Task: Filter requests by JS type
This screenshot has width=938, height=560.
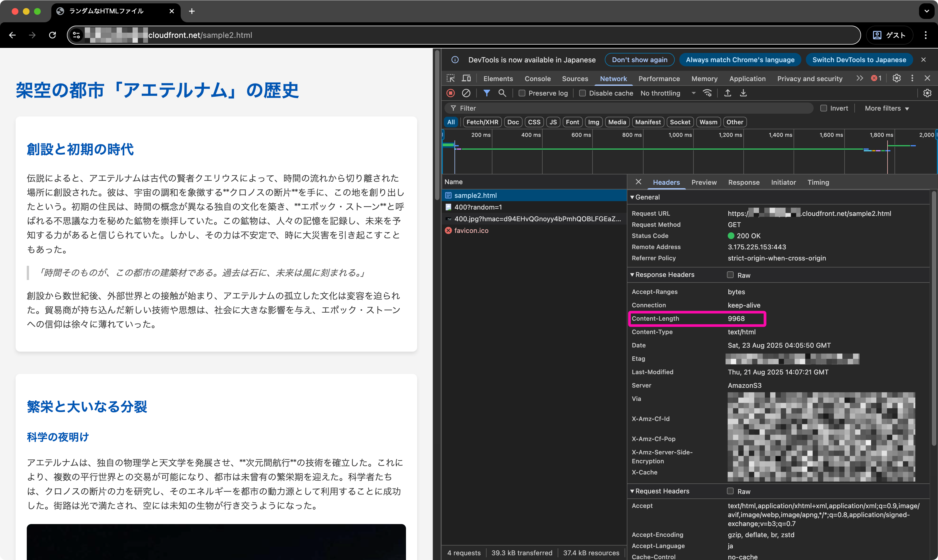Action: click(553, 122)
